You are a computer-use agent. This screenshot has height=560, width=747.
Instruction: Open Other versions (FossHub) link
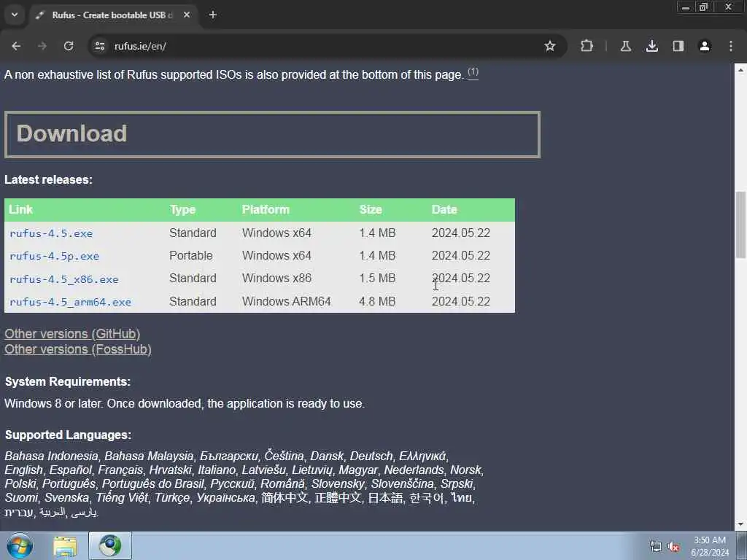78,349
